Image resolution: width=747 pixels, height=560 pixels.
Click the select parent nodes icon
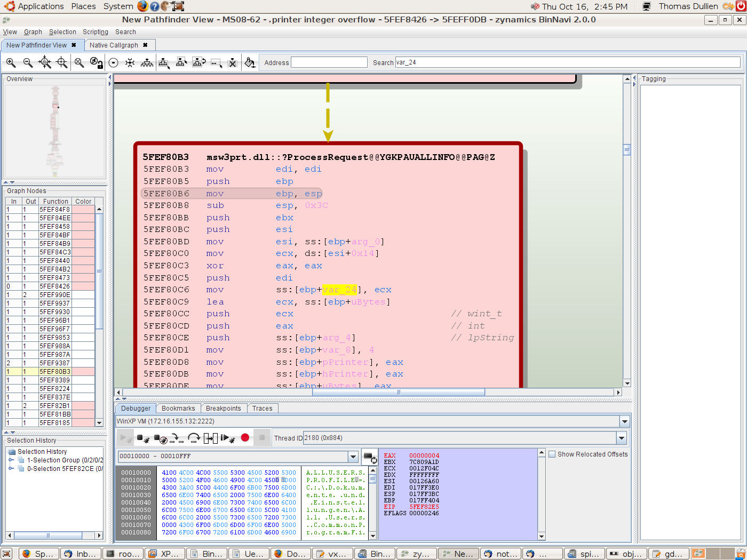[x=181, y=63]
